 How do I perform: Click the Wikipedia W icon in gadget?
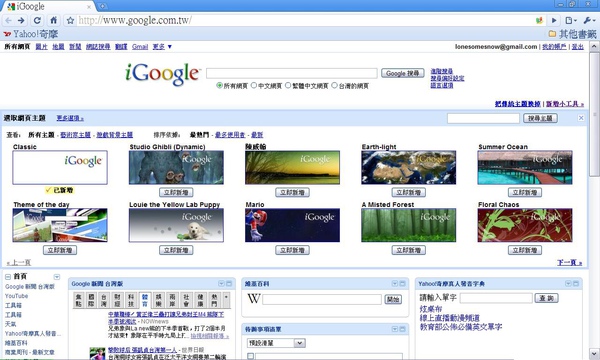(x=254, y=298)
